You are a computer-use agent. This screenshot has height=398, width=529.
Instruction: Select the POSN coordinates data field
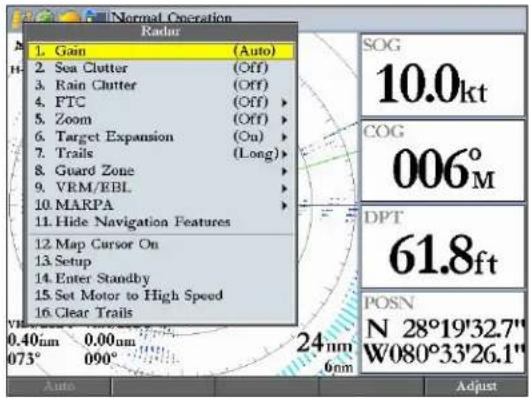coord(443,333)
